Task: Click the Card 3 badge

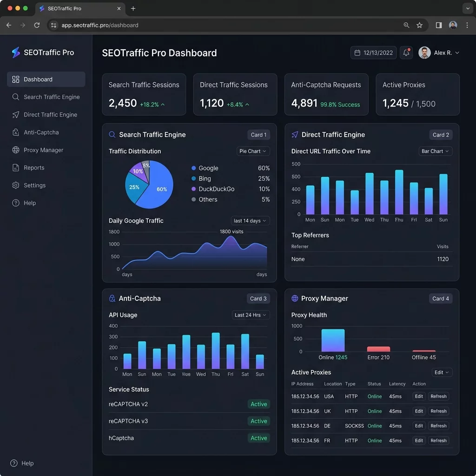Action: point(258,298)
